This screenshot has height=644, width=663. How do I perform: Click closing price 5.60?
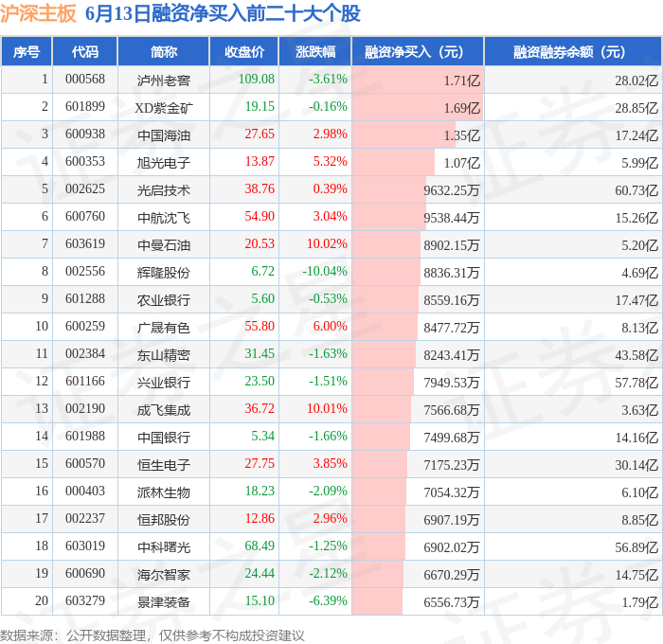click(x=262, y=299)
